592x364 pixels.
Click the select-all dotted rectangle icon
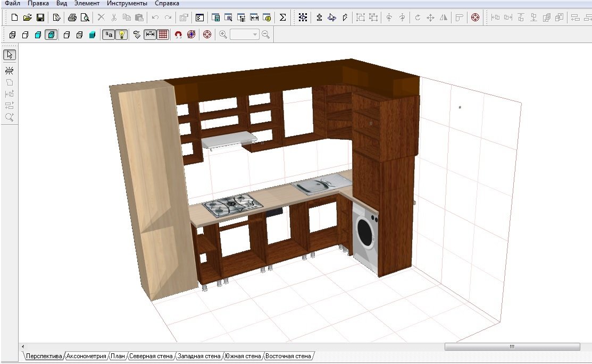[303, 18]
